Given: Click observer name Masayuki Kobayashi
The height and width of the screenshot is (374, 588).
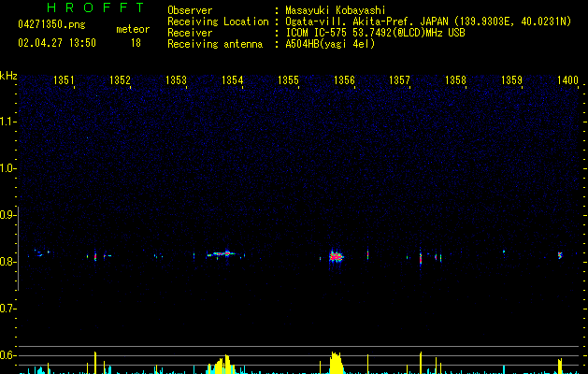Looking at the screenshot, I should (336, 10).
